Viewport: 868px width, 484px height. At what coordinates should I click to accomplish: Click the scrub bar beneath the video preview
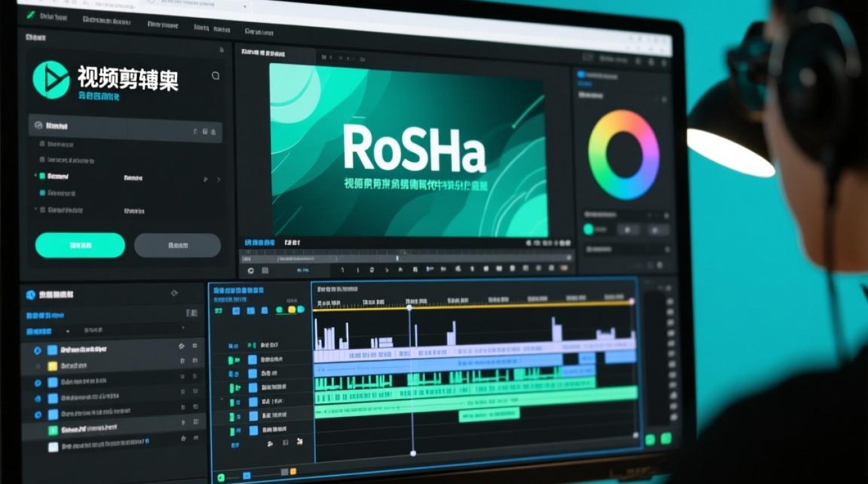(x=407, y=258)
